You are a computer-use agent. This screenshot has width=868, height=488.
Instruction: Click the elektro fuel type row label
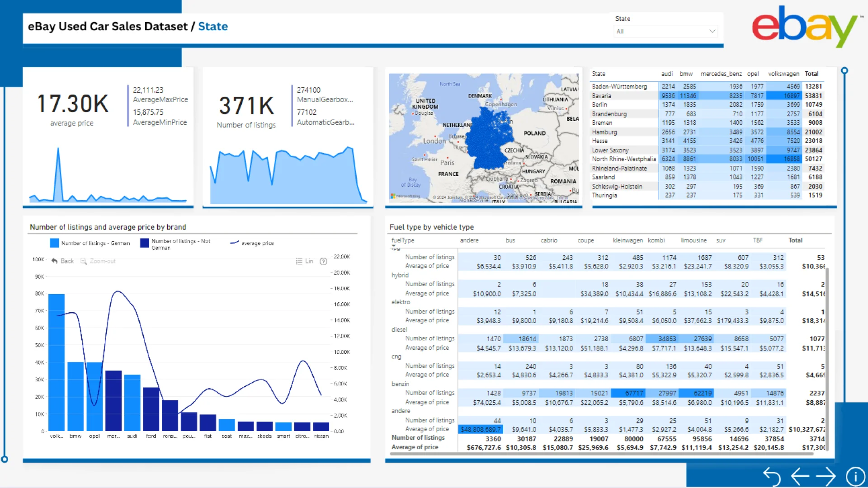401,302
